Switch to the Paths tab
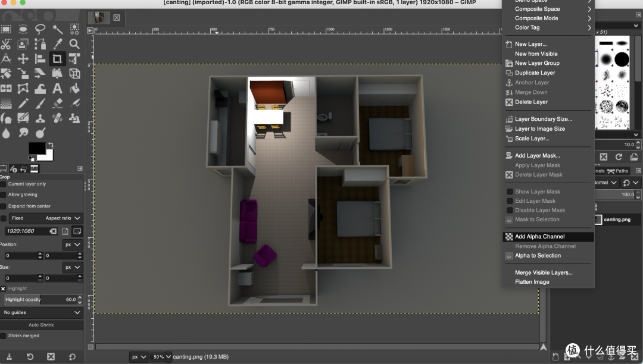This screenshot has height=364, width=643. 618,171
